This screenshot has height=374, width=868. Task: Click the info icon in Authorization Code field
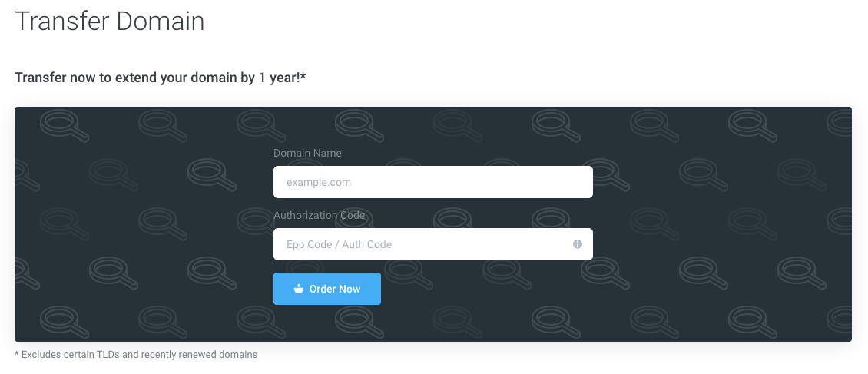[x=577, y=244]
